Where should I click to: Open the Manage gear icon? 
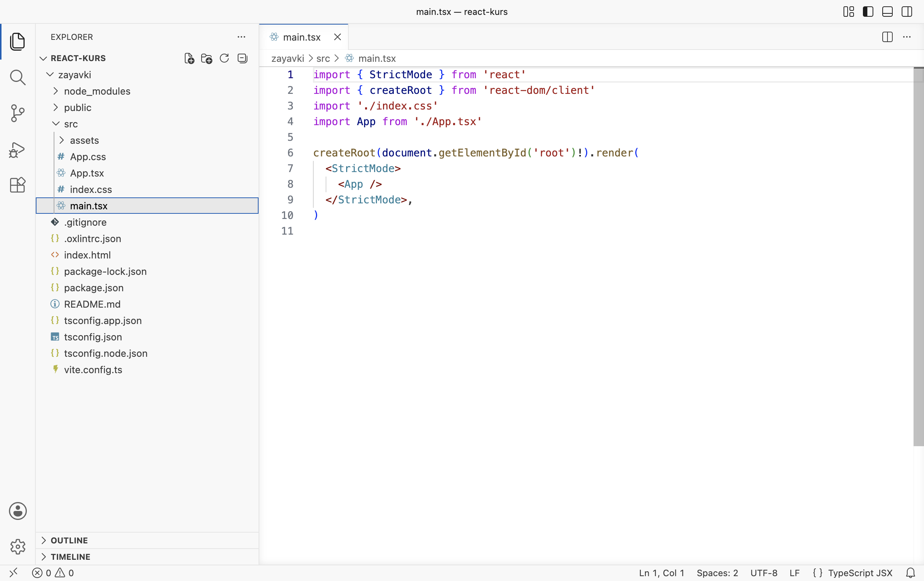pyautogui.click(x=18, y=546)
